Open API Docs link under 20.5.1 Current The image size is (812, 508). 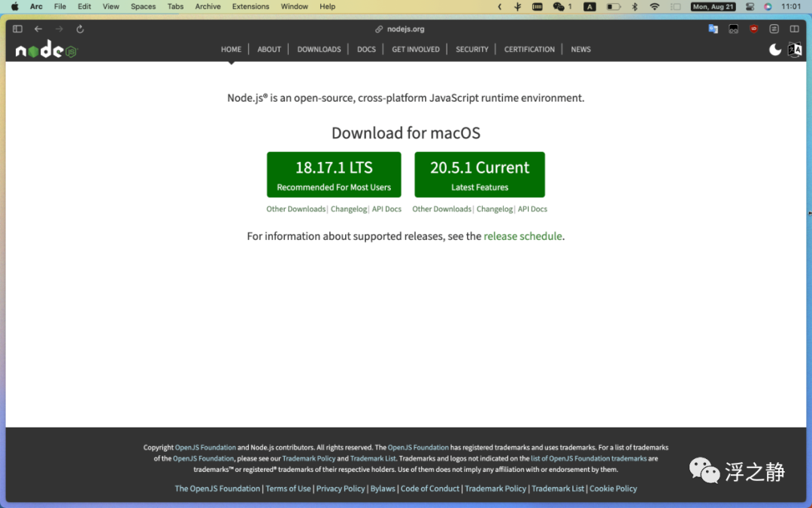click(x=532, y=209)
